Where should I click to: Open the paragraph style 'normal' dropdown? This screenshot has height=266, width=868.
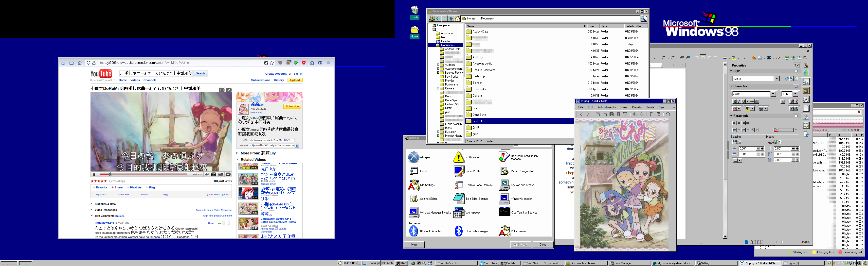(x=777, y=79)
